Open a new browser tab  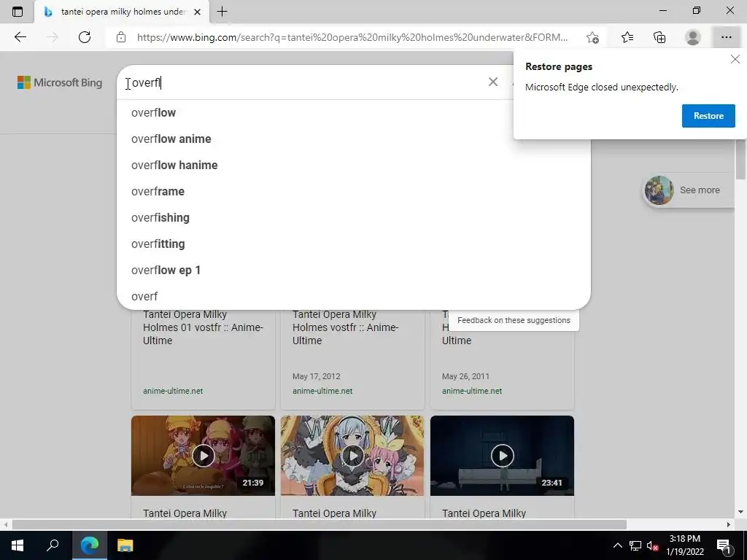point(222,12)
